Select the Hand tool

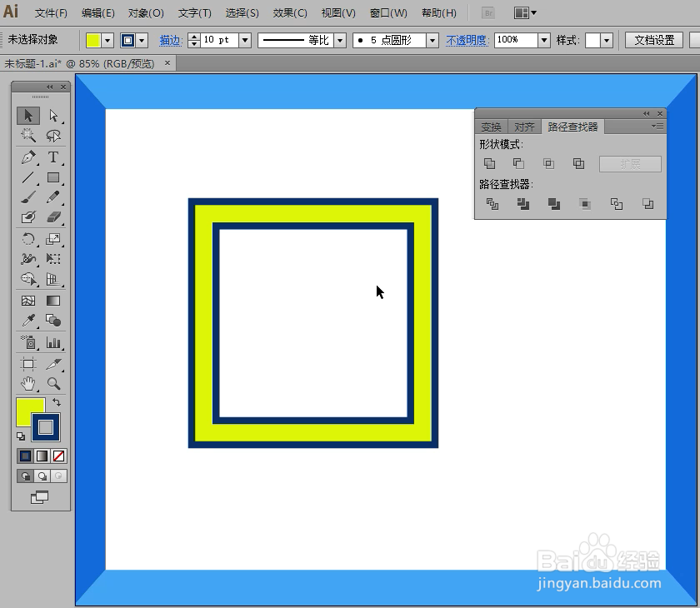[x=28, y=384]
